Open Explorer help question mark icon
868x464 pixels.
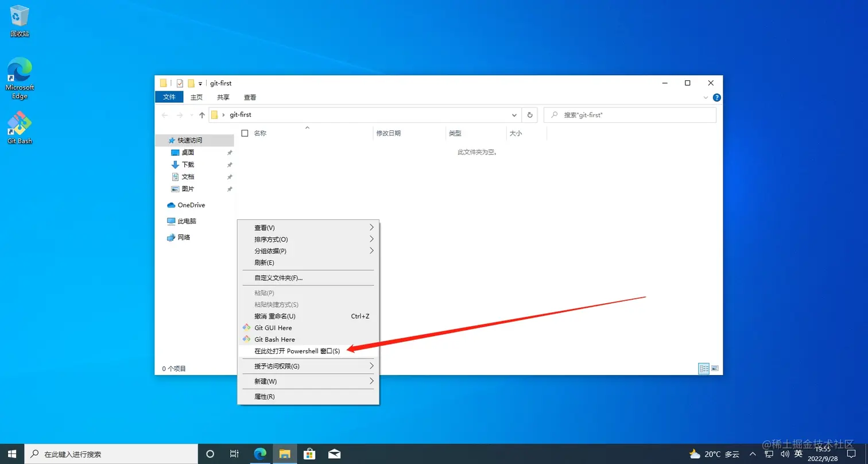click(x=716, y=98)
